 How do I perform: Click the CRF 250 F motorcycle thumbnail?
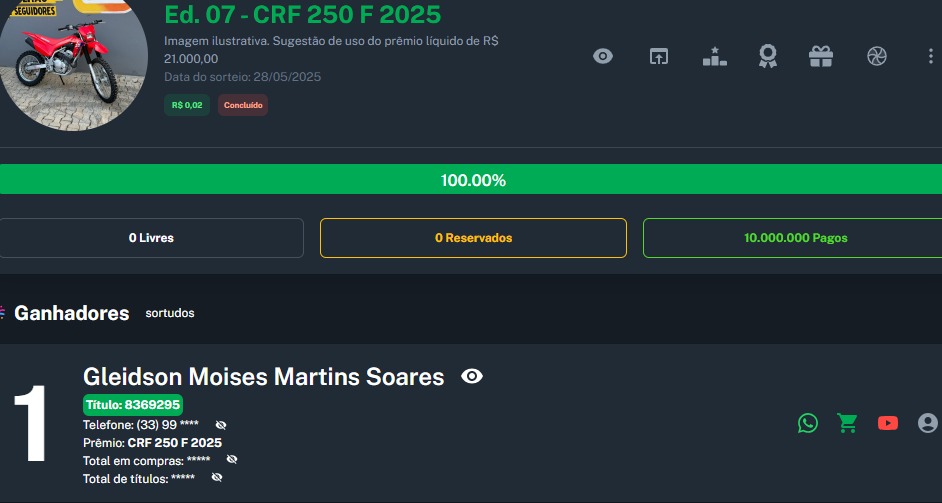pyautogui.click(x=69, y=66)
